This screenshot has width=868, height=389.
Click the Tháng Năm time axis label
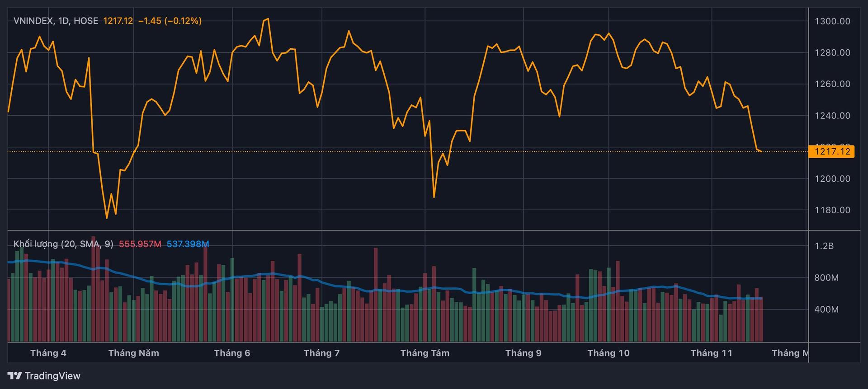point(133,353)
